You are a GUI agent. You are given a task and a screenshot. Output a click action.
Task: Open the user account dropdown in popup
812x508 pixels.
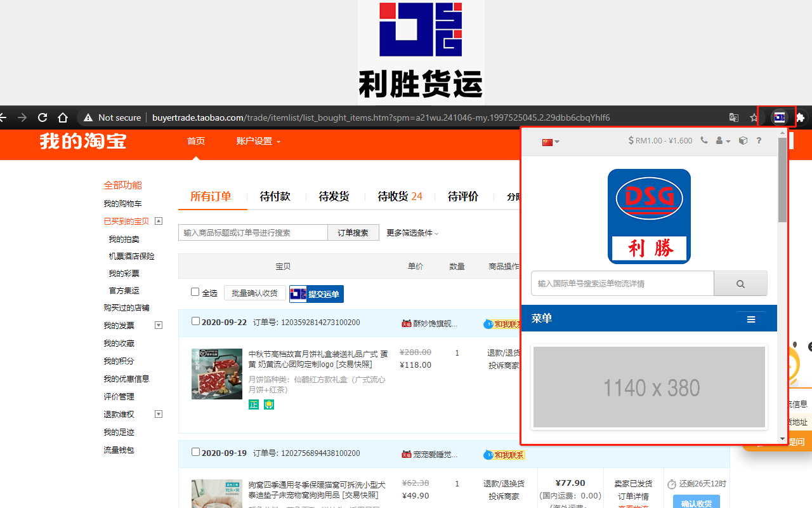click(723, 140)
